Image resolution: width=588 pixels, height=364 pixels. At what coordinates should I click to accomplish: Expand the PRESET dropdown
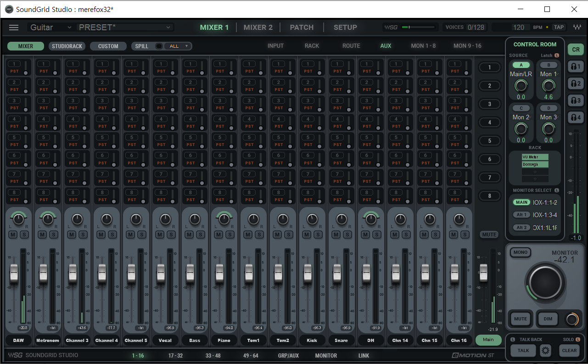(x=125, y=28)
